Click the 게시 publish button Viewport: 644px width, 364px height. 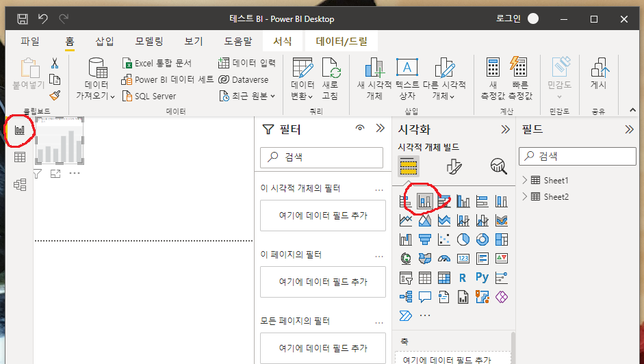[598, 74]
